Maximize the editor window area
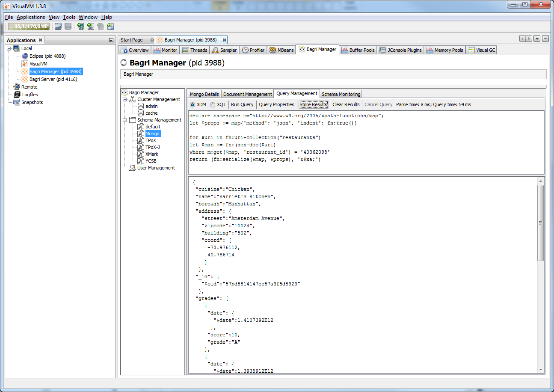Viewport: 554px width, 392px height. coord(545,39)
